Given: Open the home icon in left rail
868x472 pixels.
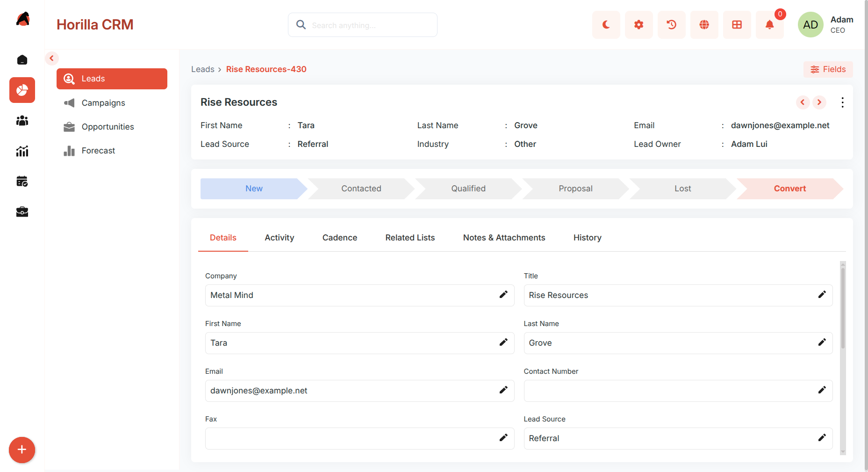Looking at the screenshot, I should click(x=22, y=60).
